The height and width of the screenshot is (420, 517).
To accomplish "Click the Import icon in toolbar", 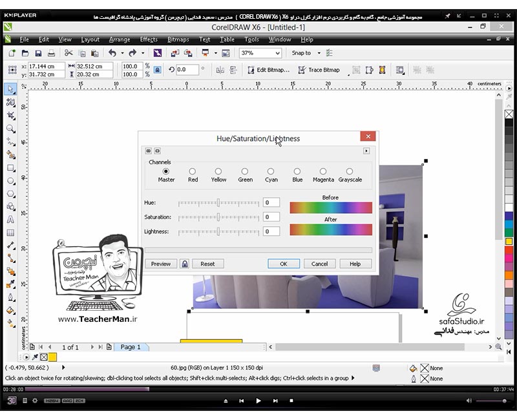I will tap(175, 53).
